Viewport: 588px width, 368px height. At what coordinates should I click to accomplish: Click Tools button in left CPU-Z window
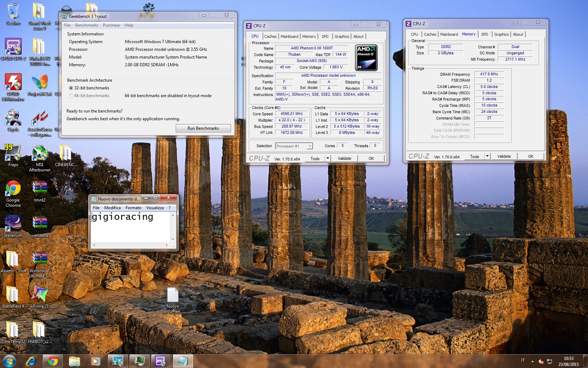point(315,158)
